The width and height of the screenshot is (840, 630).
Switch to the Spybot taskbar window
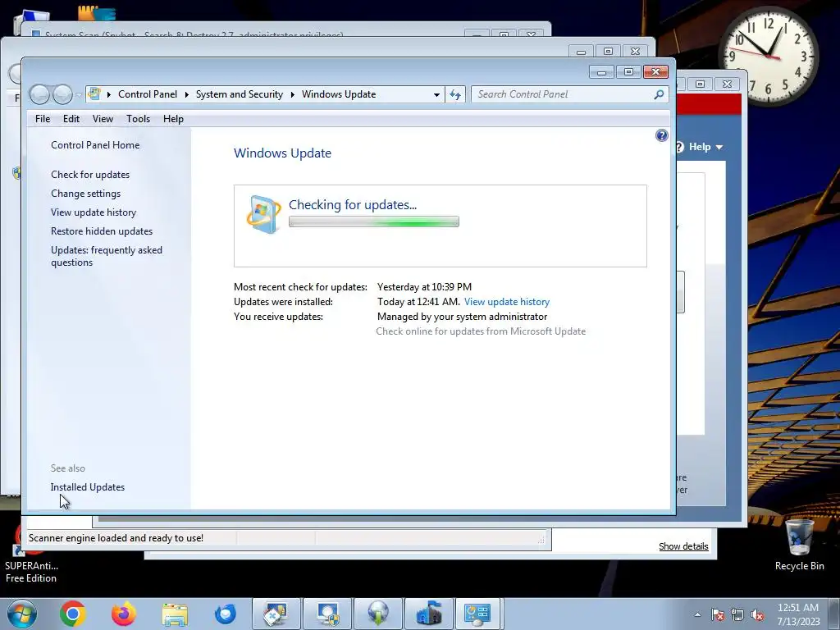pyautogui.click(x=276, y=614)
